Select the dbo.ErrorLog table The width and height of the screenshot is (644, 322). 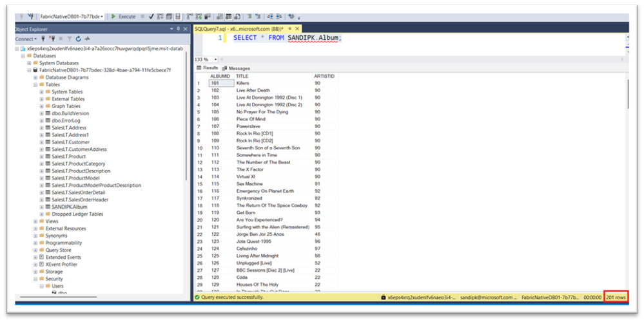pos(66,120)
